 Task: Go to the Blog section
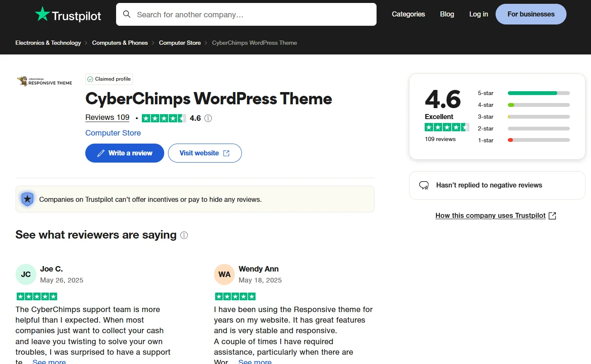point(447,14)
